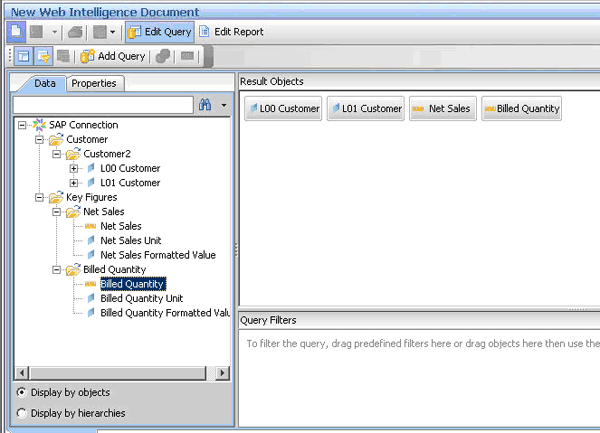Click the Add Query icon

[x=87, y=56]
